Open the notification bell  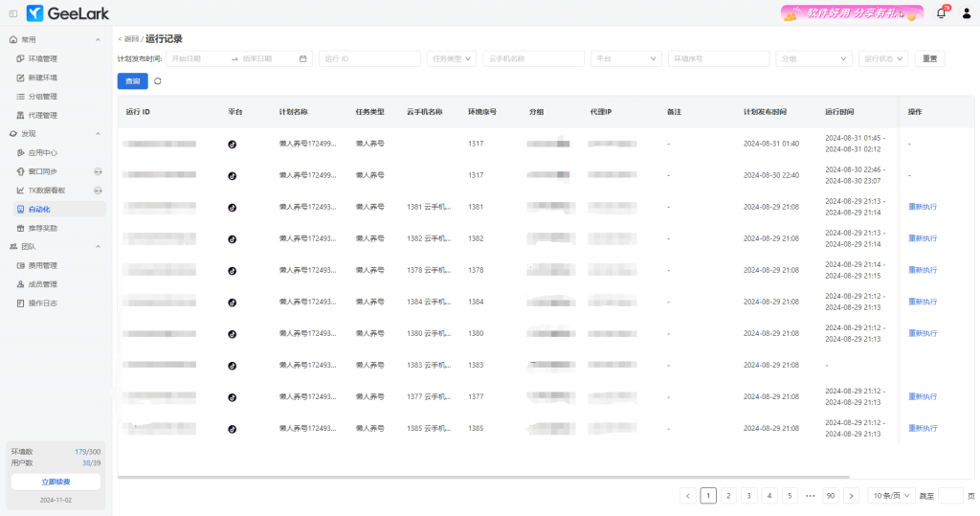pyautogui.click(x=941, y=13)
